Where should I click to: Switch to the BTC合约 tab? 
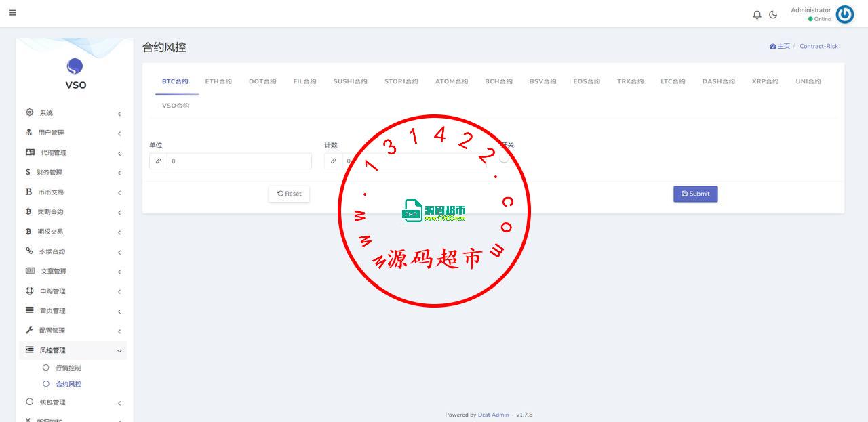pyautogui.click(x=175, y=81)
